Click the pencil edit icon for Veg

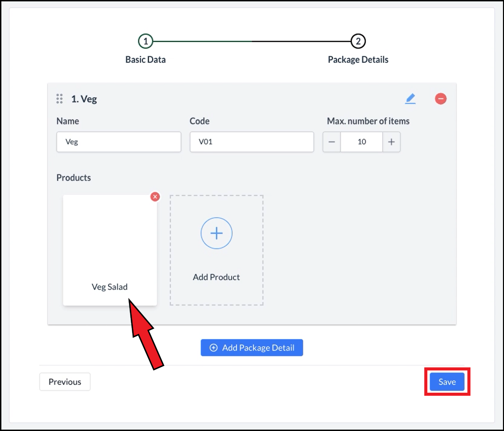pos(410,99)
